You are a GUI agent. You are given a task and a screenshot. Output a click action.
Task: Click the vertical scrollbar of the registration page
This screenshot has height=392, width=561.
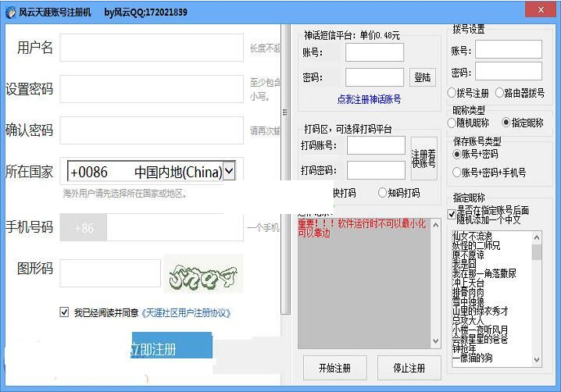[x=285, y=170]
